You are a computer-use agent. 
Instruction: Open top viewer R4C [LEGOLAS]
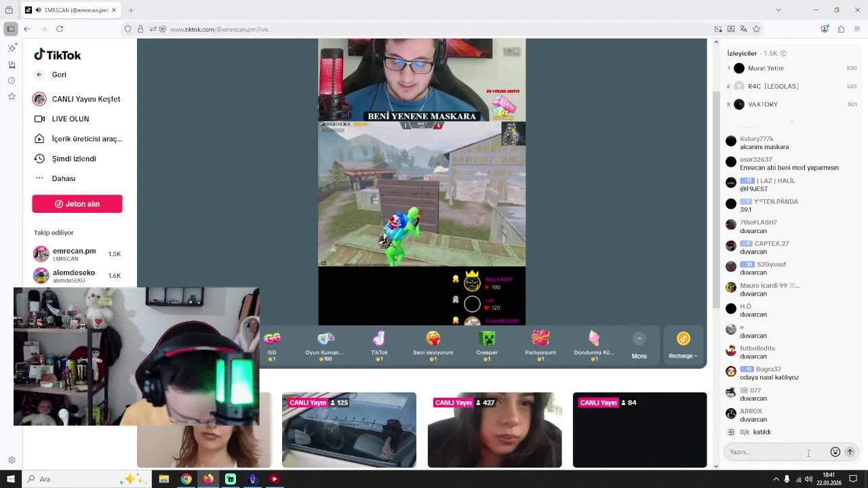click(x=773, y=86)
